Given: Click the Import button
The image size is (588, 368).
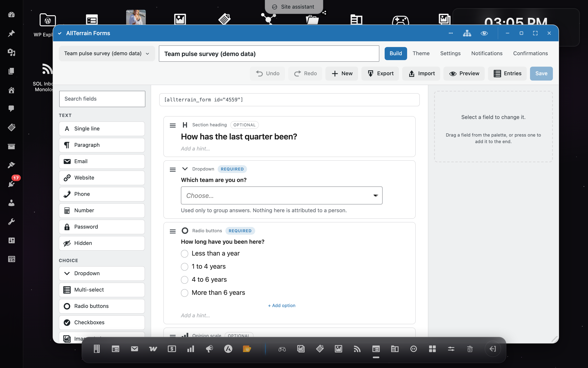Looking at the screenshot, I should coord(421,74).
